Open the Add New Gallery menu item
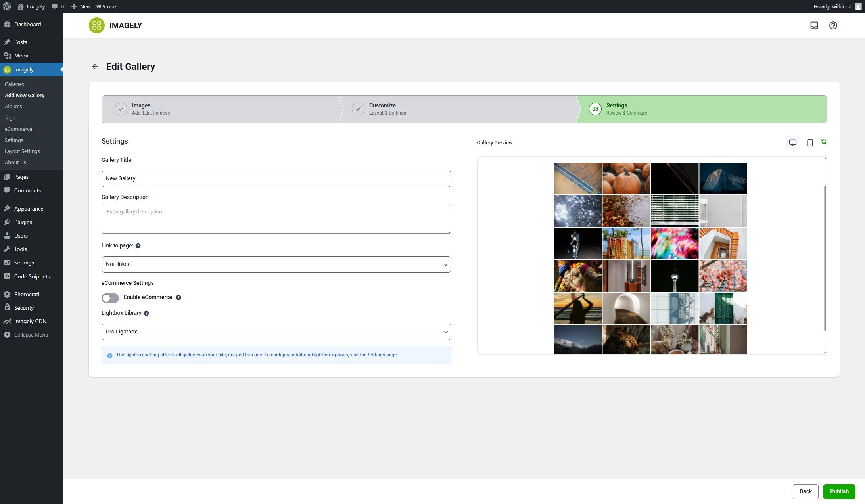The image size is (865, 504). point(25,95)
